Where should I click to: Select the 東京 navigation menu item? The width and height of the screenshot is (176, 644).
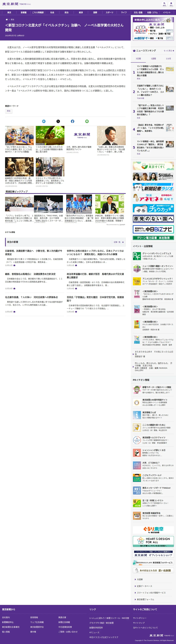[x=9, y=12]
